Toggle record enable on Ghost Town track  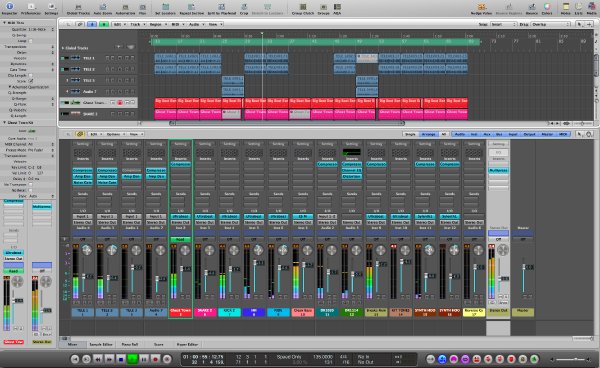tap(120, 103)
